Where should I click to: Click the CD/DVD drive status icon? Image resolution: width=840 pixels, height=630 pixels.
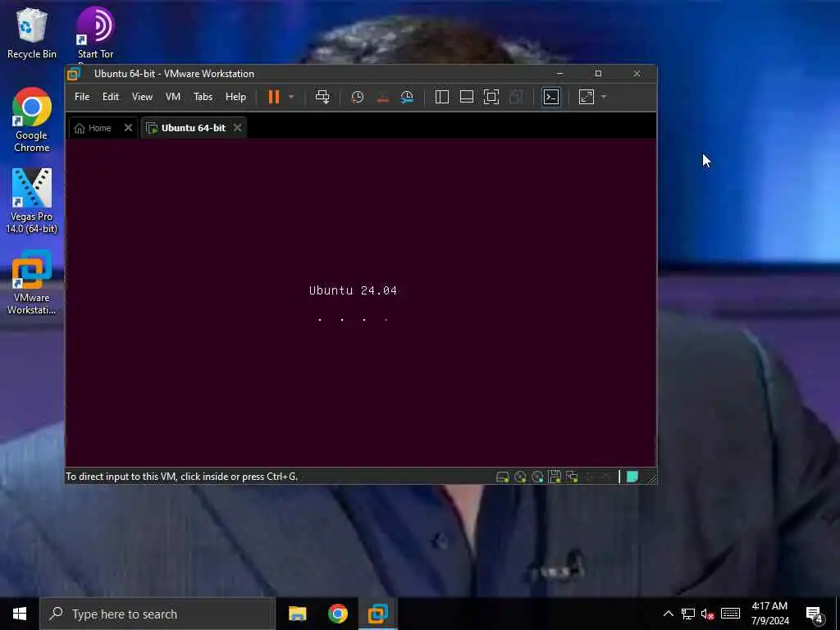[520, 477]
